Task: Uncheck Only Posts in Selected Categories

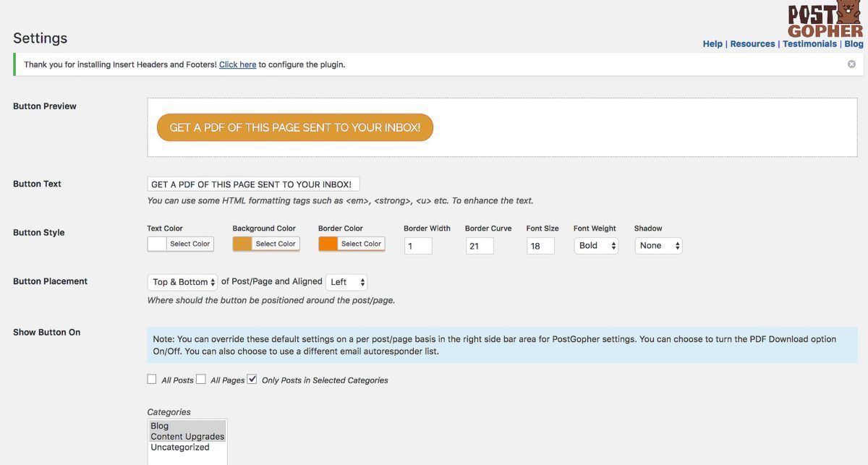Action: pos(252,379)
